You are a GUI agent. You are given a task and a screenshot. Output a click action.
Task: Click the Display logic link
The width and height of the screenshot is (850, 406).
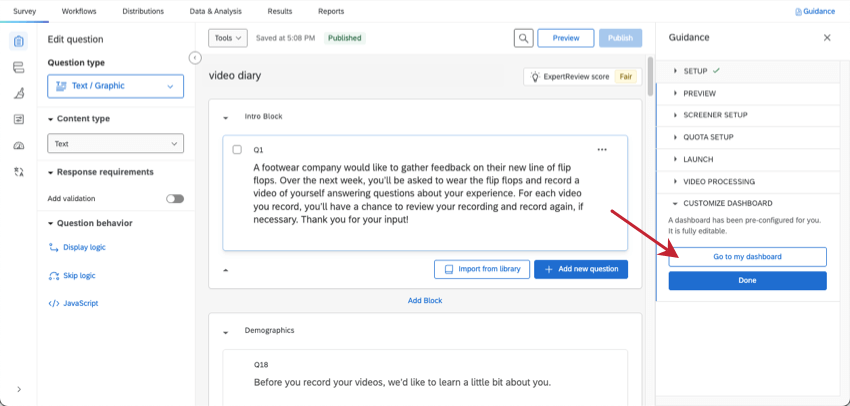point(83,247)
